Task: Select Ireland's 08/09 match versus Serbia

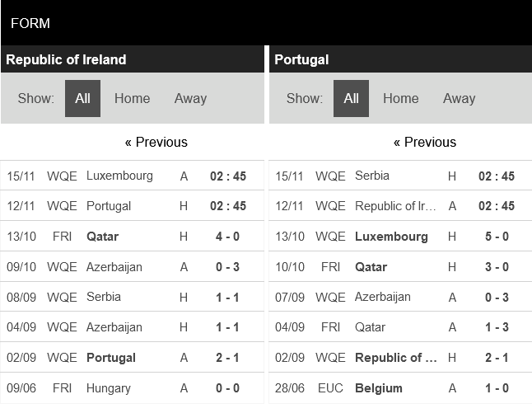Action: point(104,297)
